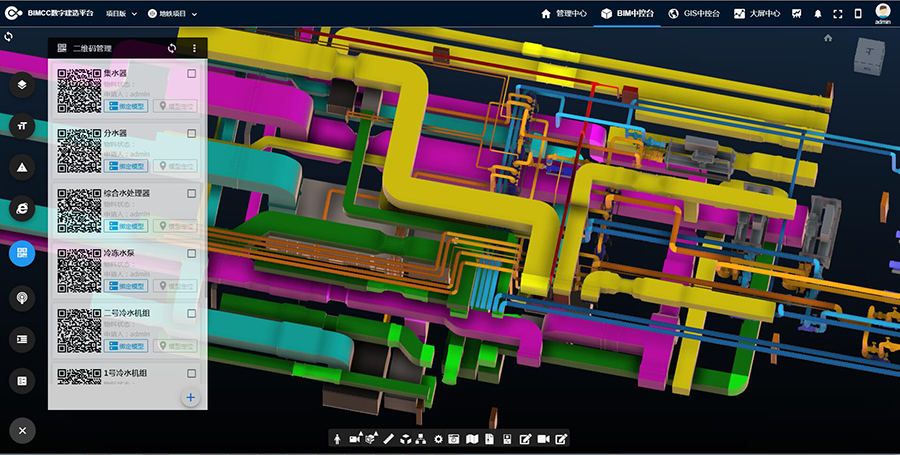Click the BIMCC logo in header
The width and height of the screenshot is (900, 455).
tap(14, 13)
